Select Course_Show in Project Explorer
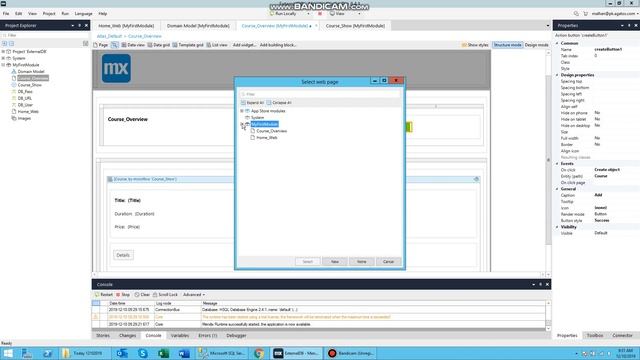640x360 pixels. click(x=29, y=85)
